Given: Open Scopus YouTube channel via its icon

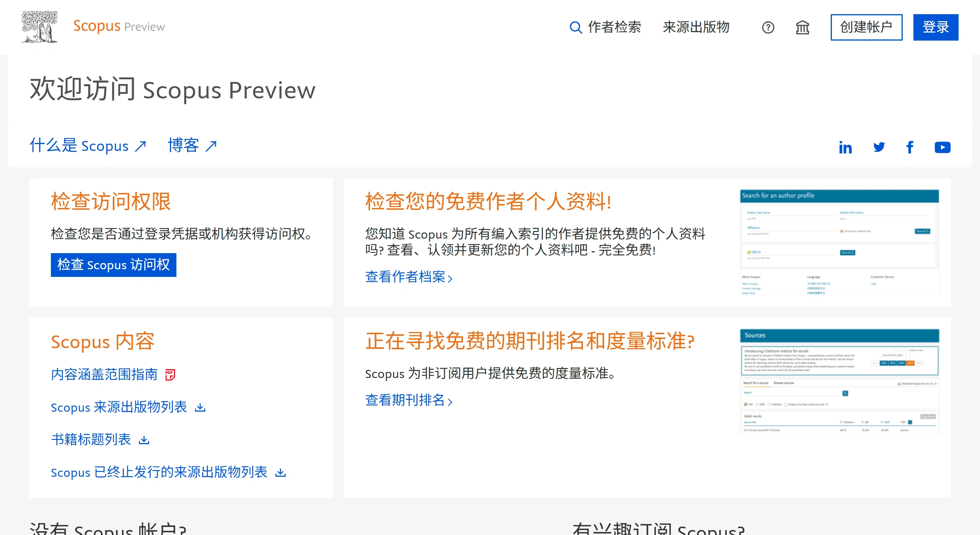Looking at the screenshot, I should (x=942, y=147).
